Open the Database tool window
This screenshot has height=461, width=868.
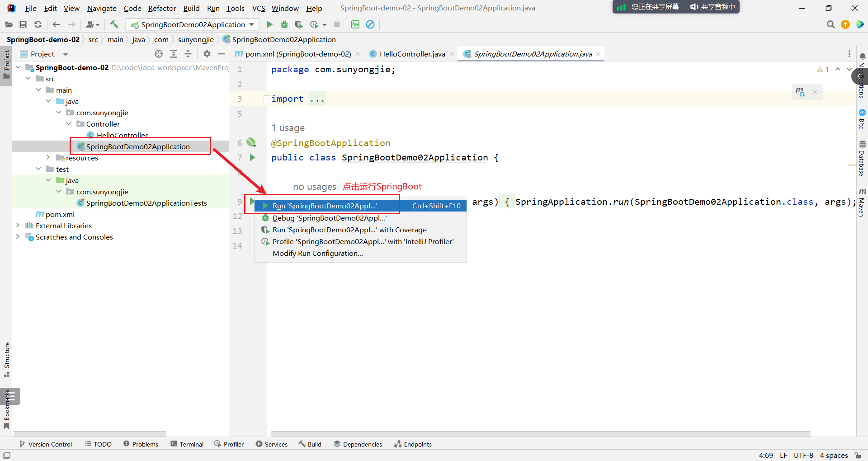(862, 158)
